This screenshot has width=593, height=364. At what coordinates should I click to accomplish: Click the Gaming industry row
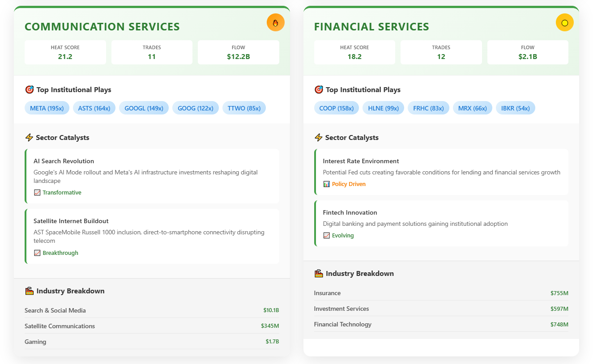152,342
